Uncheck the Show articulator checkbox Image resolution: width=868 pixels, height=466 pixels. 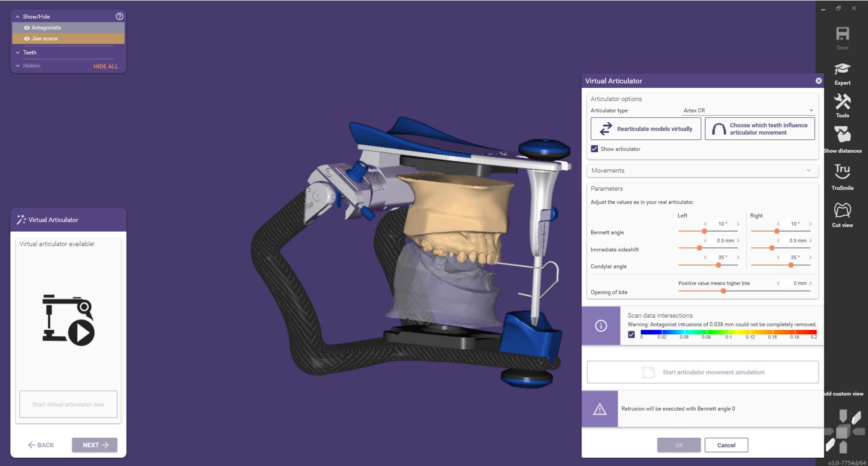pos(594,149)
